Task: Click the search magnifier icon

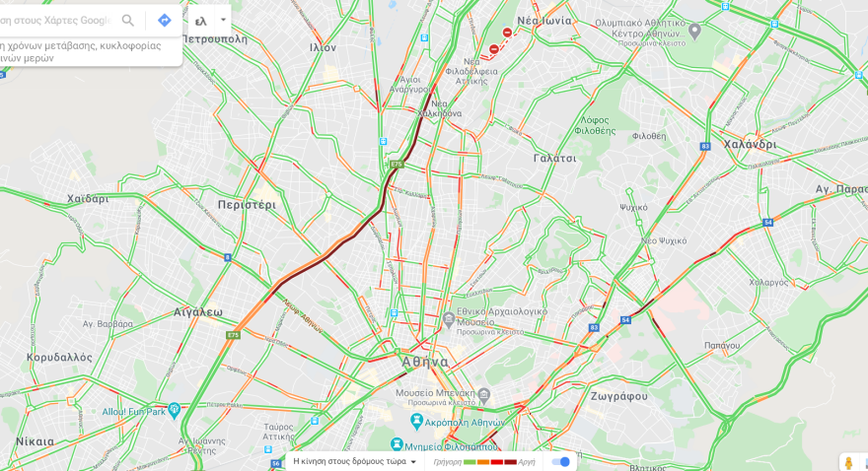Action: 128,21
